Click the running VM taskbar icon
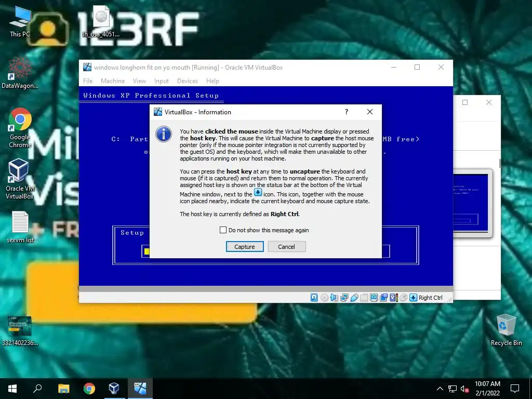Viewport: 532px width, 399px height. coord(140,389)
